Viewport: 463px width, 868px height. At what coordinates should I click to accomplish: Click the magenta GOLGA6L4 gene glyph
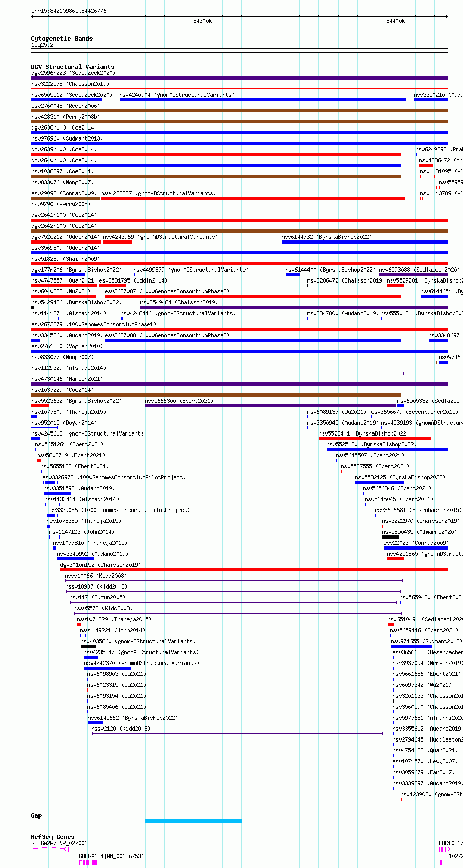point(88,862)
